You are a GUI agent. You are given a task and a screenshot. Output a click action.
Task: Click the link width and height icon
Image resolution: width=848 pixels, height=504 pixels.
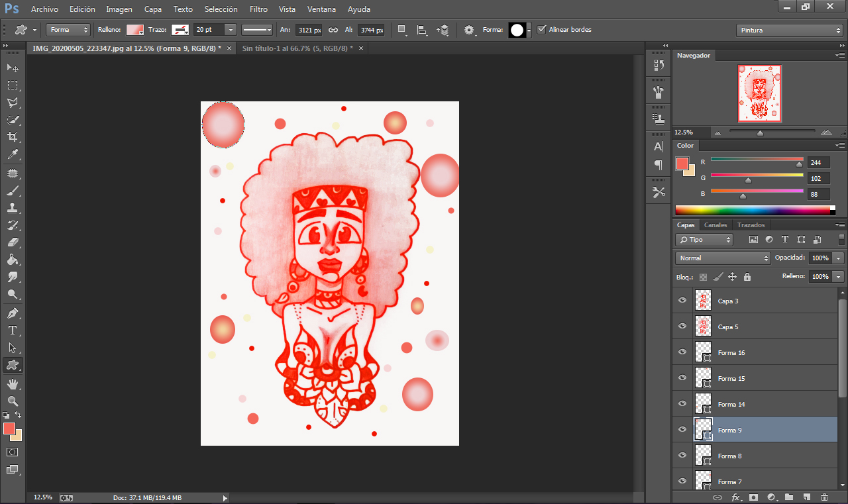(333, 30)
